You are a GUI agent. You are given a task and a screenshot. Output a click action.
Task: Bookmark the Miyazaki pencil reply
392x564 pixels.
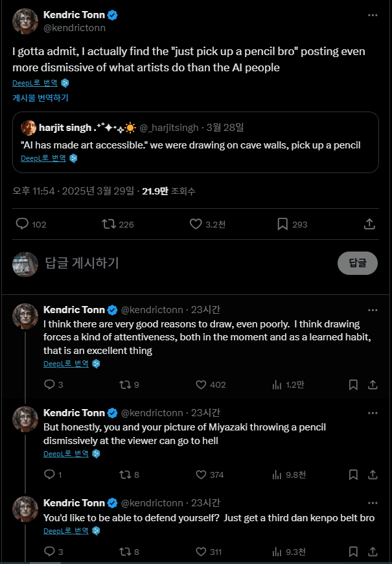(x=353, y=475)
